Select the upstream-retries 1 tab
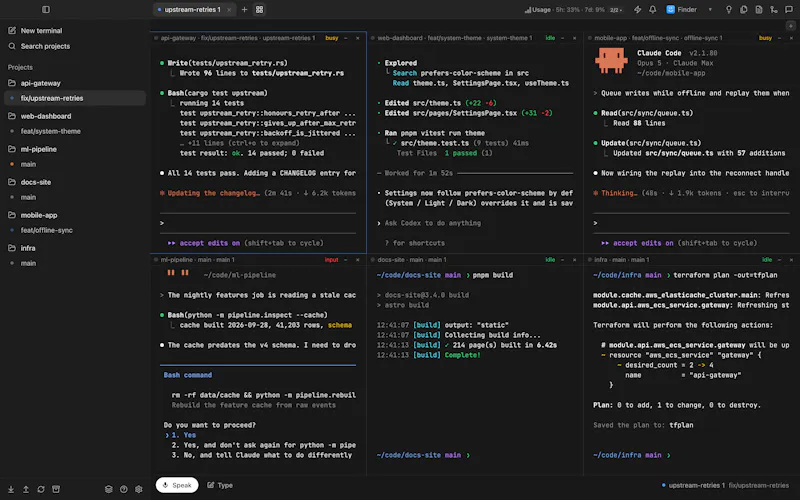 pyautogui.click(x=192, y=9)
